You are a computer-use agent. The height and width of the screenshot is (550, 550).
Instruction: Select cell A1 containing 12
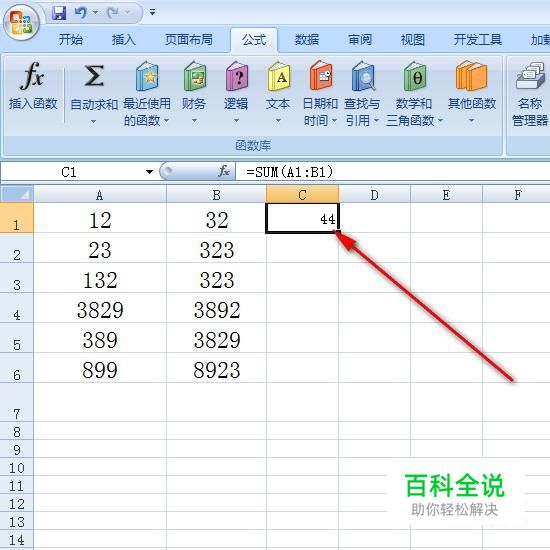click(100, 218)
